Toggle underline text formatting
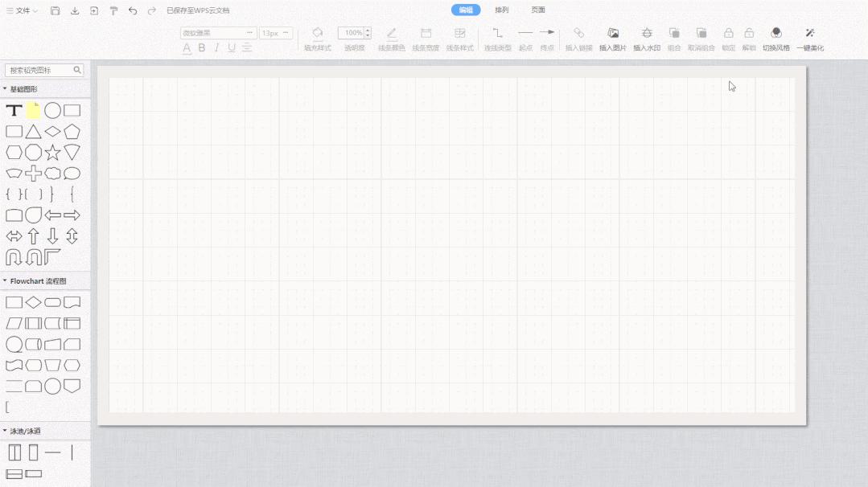This screenshot has height=487, width=868. point(232,47)
